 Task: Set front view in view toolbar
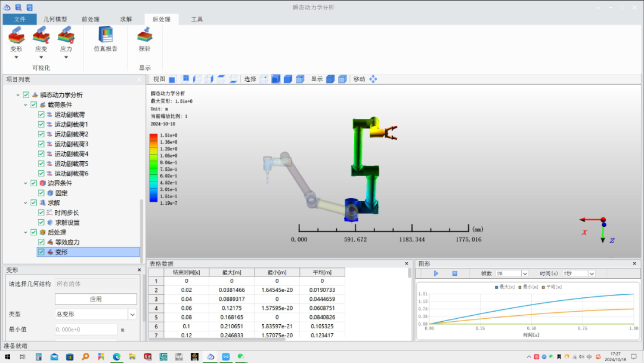172,79
